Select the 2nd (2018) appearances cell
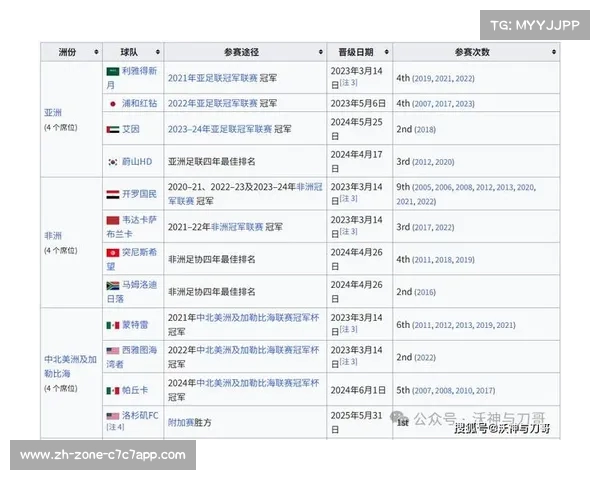This screenshot has width=600, height=480. pos(476,129)
